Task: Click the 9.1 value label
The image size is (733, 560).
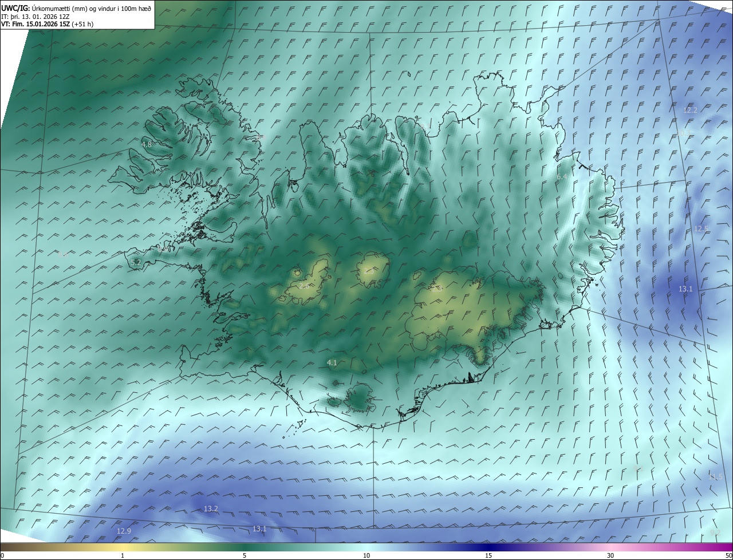Action: 639,469
